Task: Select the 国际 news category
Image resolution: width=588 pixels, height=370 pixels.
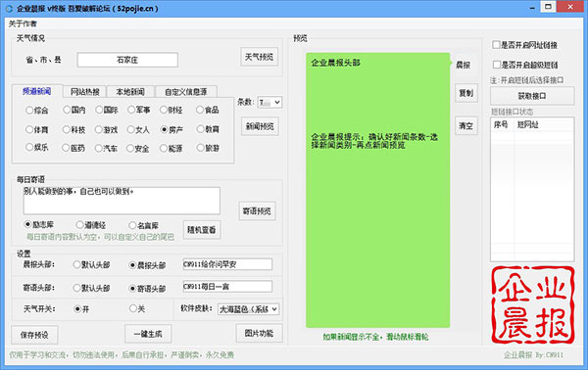Action: tap(107, 110)
